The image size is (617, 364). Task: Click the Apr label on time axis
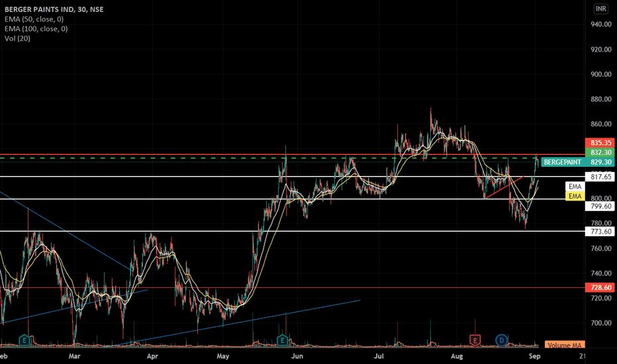152,356
